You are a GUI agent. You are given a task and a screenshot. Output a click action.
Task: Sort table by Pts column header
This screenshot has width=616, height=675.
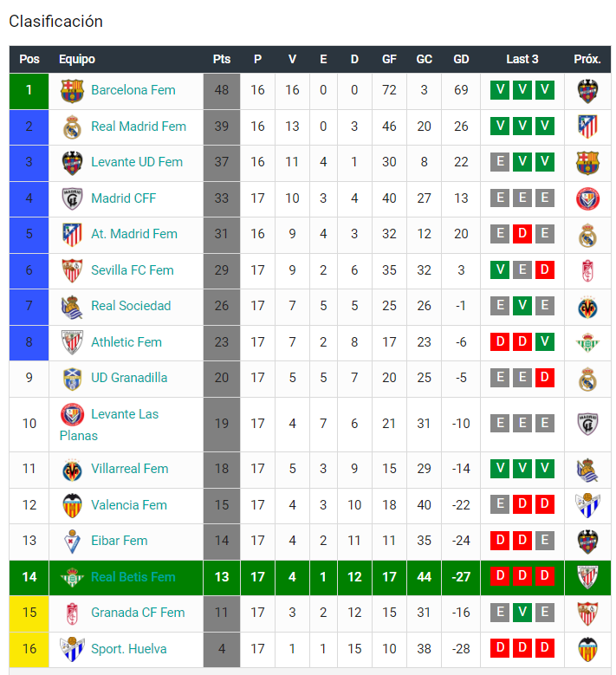[x=221, y=59]
